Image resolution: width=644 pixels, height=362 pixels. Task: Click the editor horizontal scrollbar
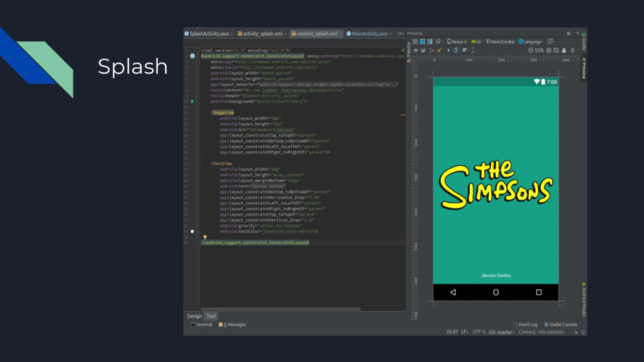click(281, 309)
